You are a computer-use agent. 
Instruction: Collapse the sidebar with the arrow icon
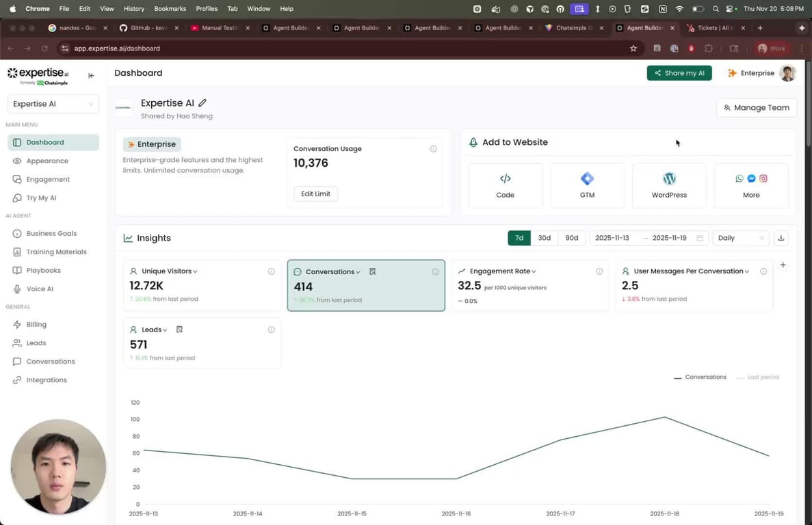pyautogui.click(x=91, y=75)
